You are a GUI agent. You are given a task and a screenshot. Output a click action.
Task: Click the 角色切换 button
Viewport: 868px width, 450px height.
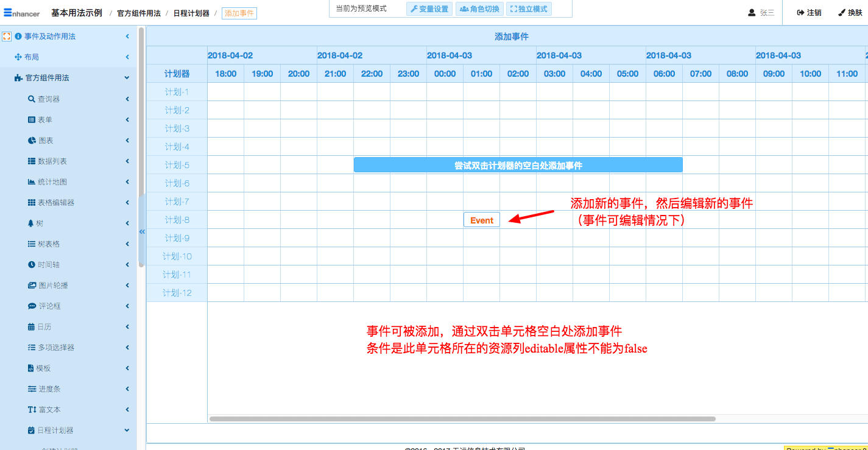click(479, 9)
